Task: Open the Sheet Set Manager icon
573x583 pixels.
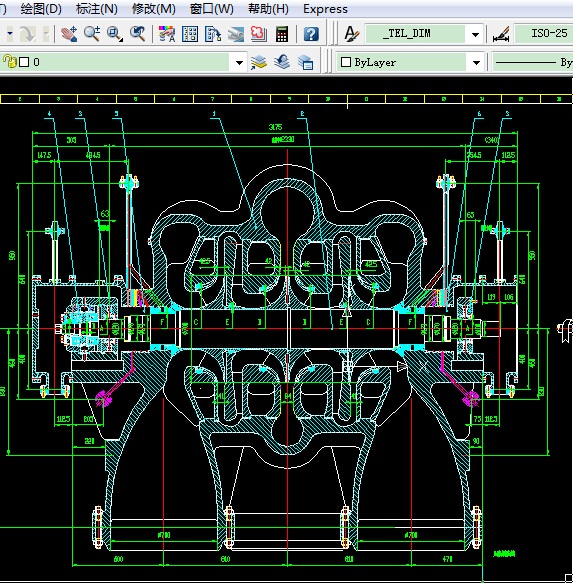Action: 236,34
